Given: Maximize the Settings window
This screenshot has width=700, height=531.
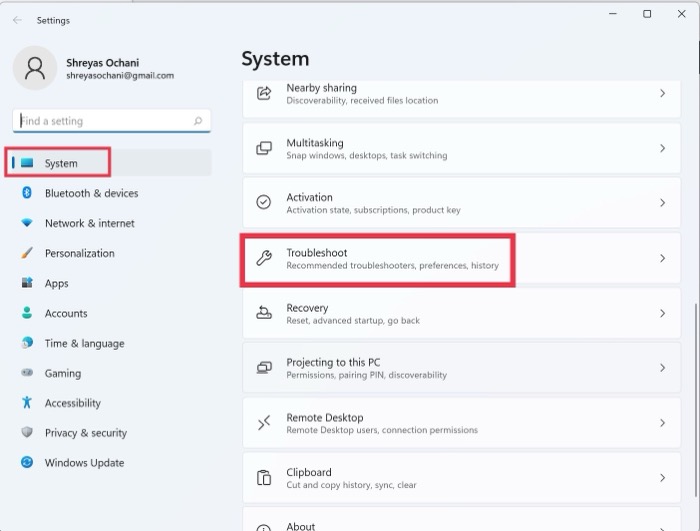Looking at the screenshot, I should tap(647, 14).
